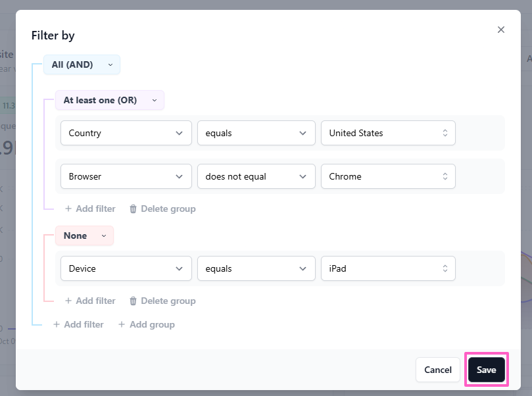Delete the None group via trash icon
This screenshot has width=532, height=396.
pos(133,301)
